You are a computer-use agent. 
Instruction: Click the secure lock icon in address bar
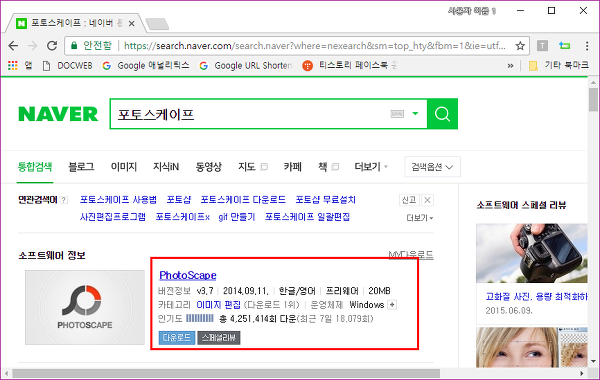[x=74, y=46]
